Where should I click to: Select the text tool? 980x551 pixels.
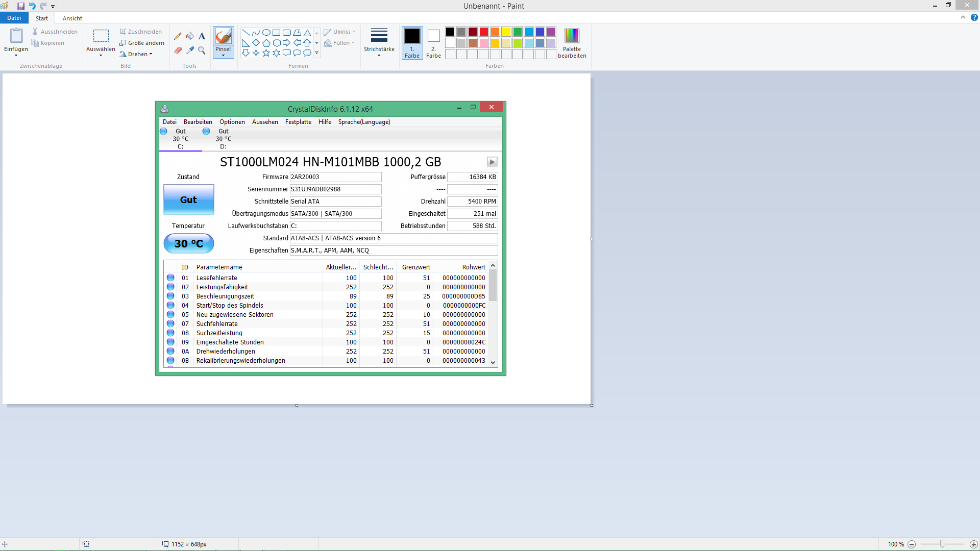(x=202, y=36)
